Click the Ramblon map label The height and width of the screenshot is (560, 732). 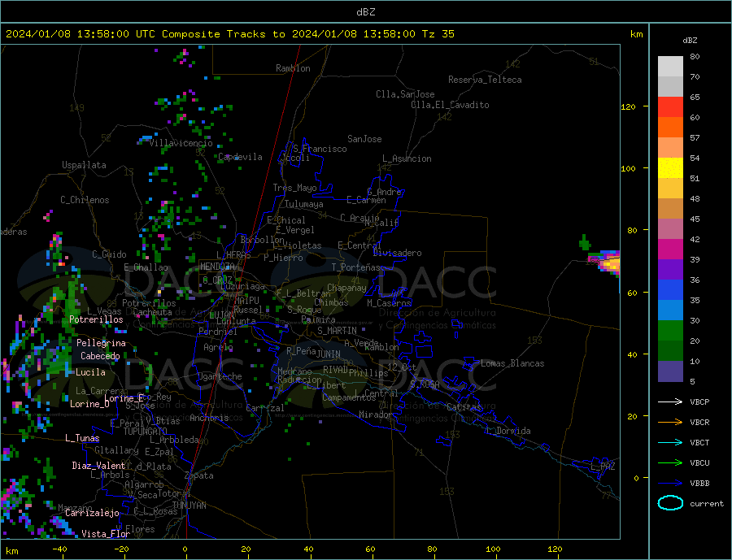[293, 68]
